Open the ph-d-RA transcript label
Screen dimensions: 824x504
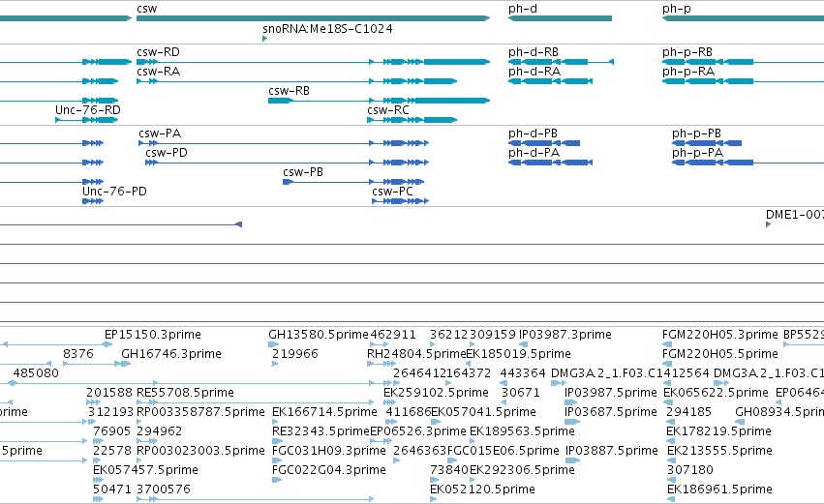pos(534,72)
